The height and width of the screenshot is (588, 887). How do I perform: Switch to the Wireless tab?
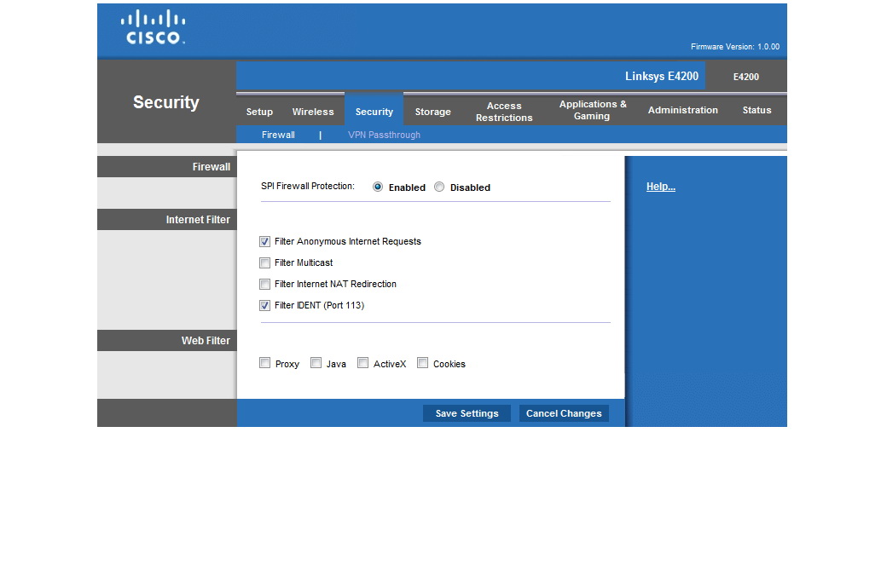[313, 112]
